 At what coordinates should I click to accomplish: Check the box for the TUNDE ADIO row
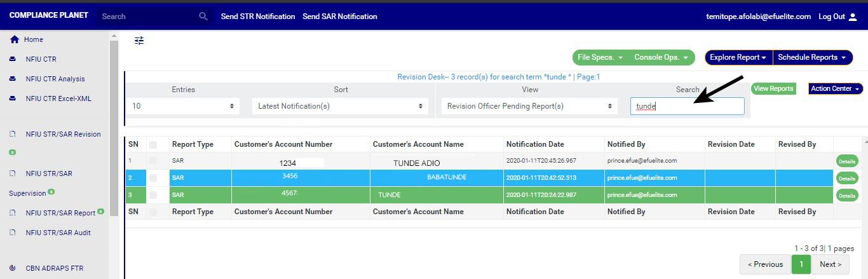[x=153, y=161]
